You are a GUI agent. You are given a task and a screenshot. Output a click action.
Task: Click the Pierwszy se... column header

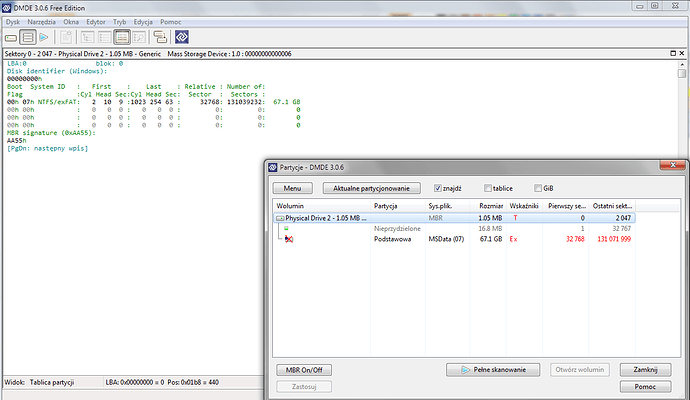(x=566, y=206)
